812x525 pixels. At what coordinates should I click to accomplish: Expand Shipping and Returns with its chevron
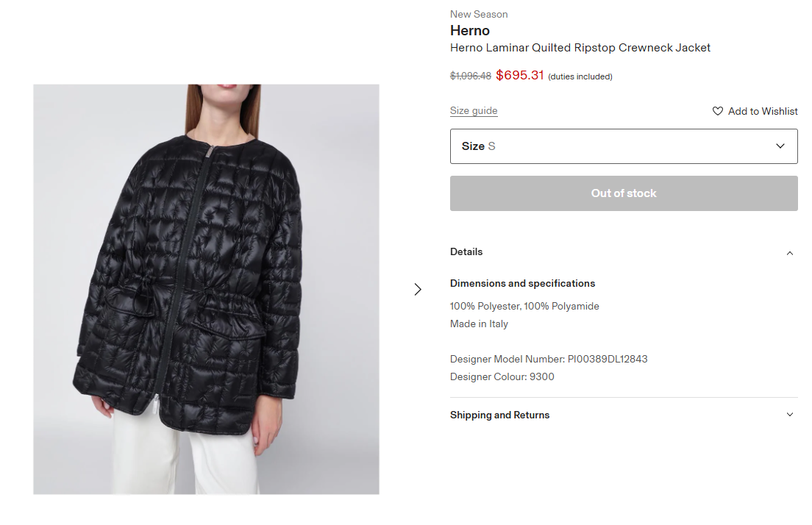(790, 415)
